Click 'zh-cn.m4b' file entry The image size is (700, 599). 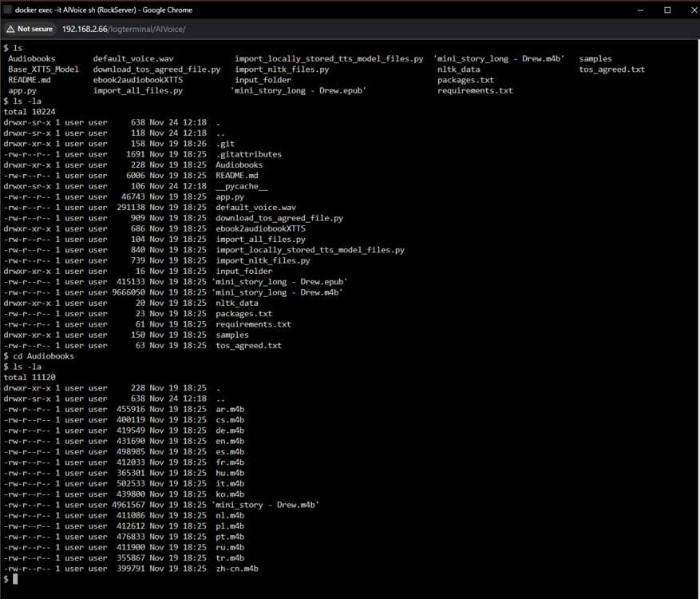(237, 569)
